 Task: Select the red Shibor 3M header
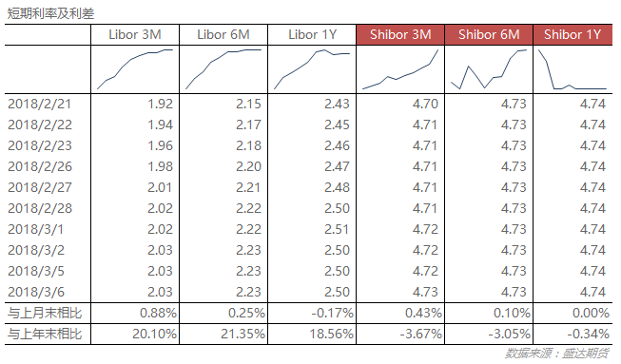tap(400, 35)
